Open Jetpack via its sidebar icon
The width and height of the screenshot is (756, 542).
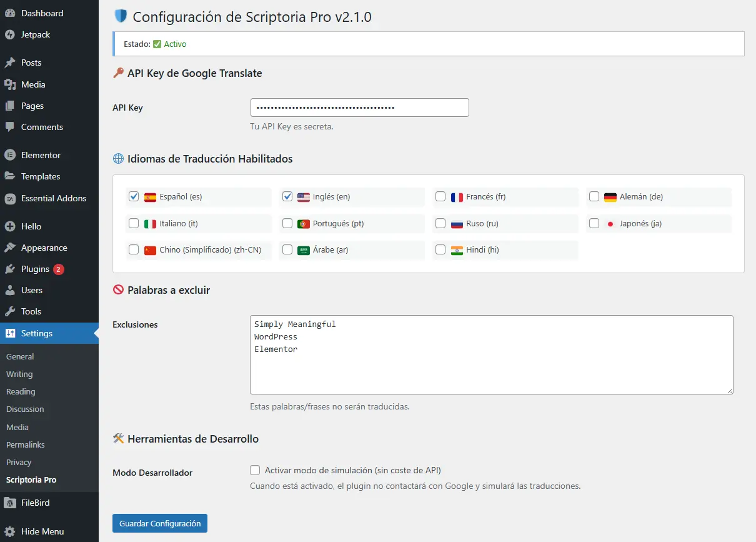click(10, 34)
